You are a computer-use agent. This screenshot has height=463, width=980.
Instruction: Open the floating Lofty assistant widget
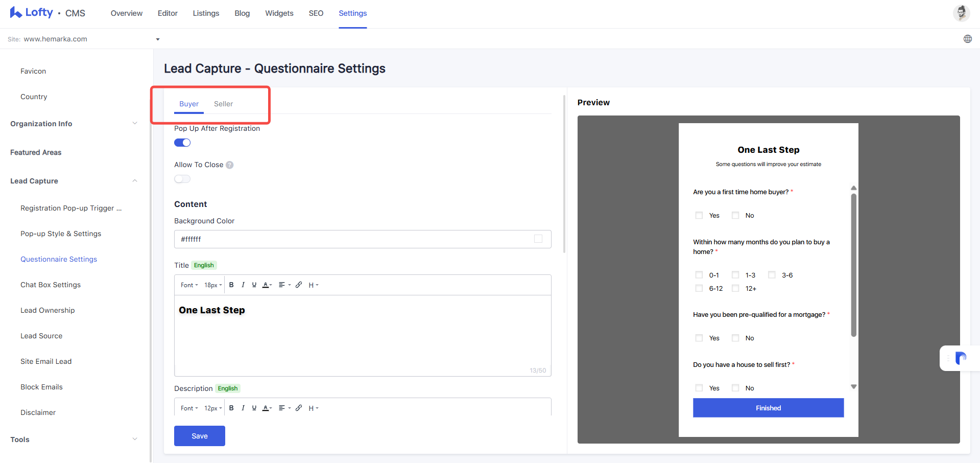961,358
